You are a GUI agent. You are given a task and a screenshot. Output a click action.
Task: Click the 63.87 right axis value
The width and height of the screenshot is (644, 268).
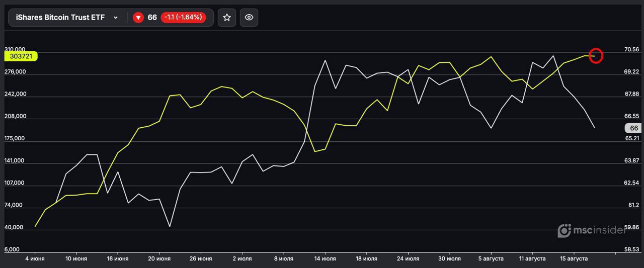631,160
